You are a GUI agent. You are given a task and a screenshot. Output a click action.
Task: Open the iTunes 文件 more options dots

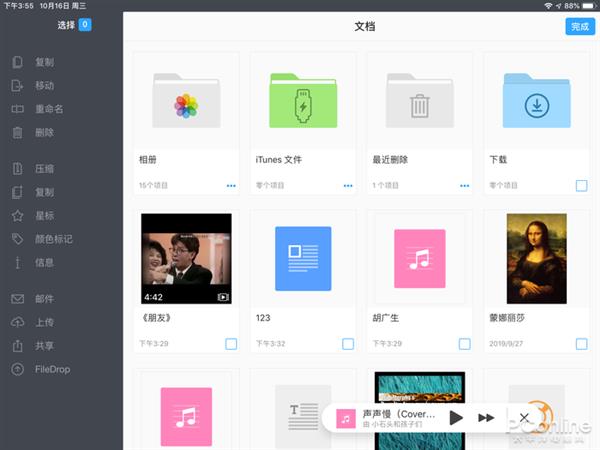[348, 185]
